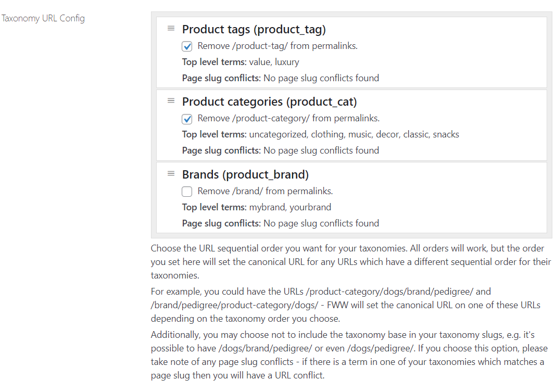Click the paragraph starting 'Additionally, you may choose'
The height and width of the screenshot is (392, 556).
(x=350, y=355)
